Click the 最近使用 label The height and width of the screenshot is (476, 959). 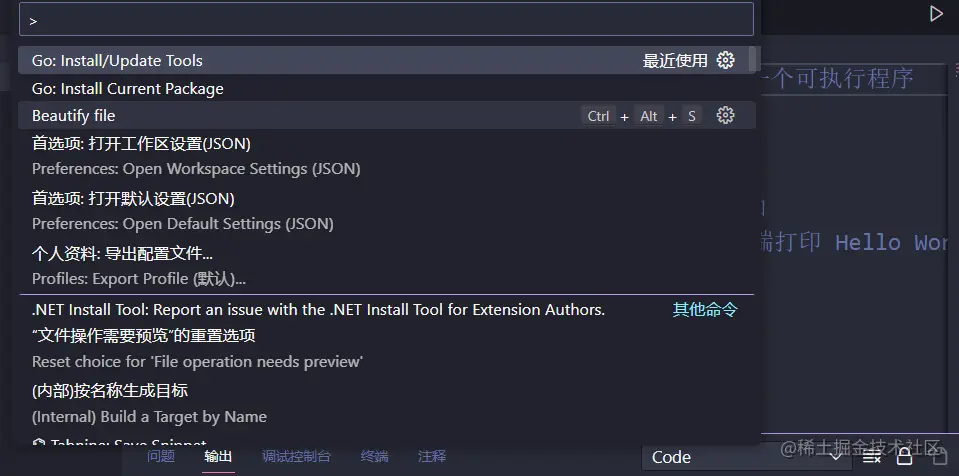[x=675, y=61]
